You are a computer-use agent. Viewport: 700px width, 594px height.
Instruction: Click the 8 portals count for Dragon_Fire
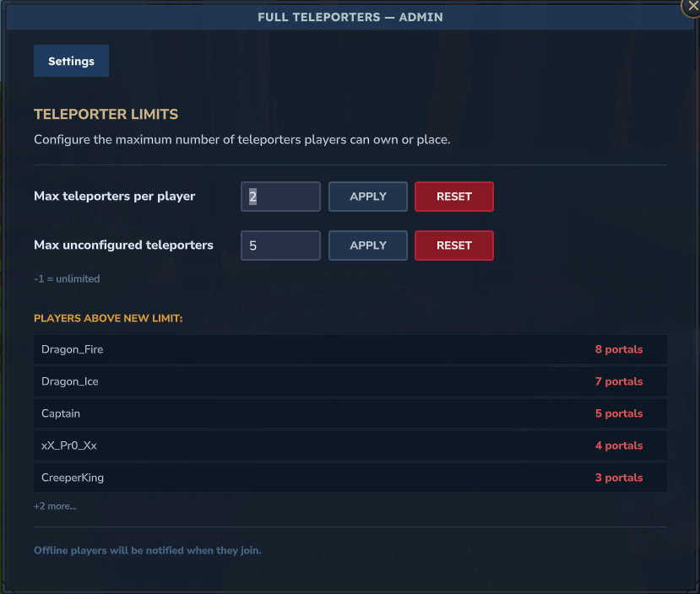[x=619, y=349]
